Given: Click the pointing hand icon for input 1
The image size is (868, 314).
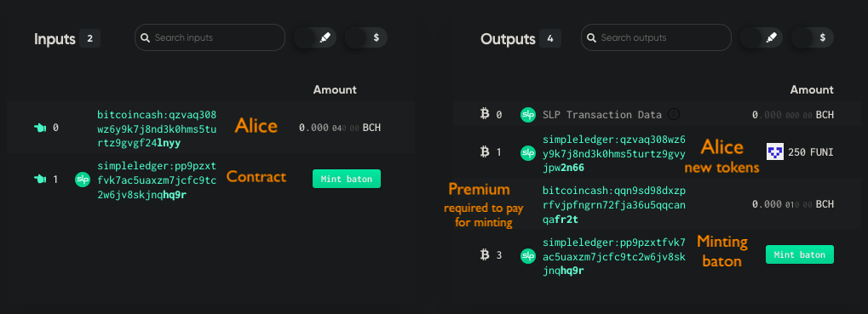Looking at the screenshot, I should (x=40, y=179).
